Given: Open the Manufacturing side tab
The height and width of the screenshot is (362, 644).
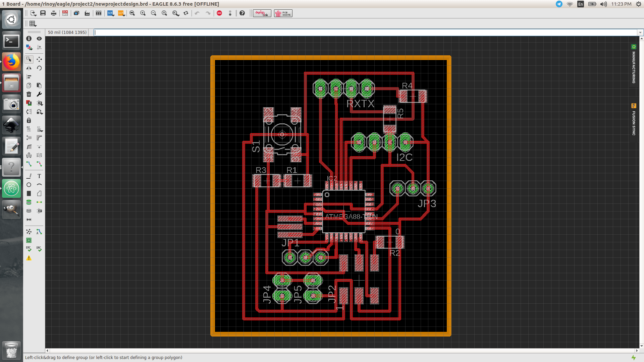Looking at the screenshot, I should [634, 64].
